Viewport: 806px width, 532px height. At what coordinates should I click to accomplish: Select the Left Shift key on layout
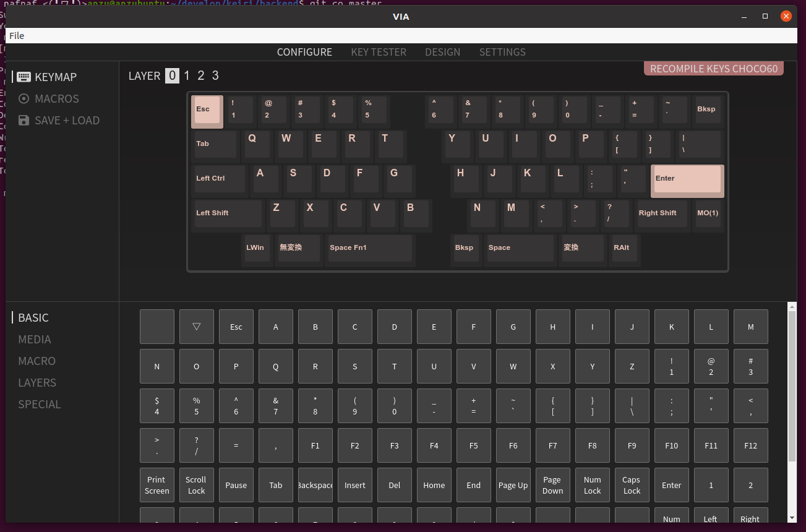click(x=228, y=215)
